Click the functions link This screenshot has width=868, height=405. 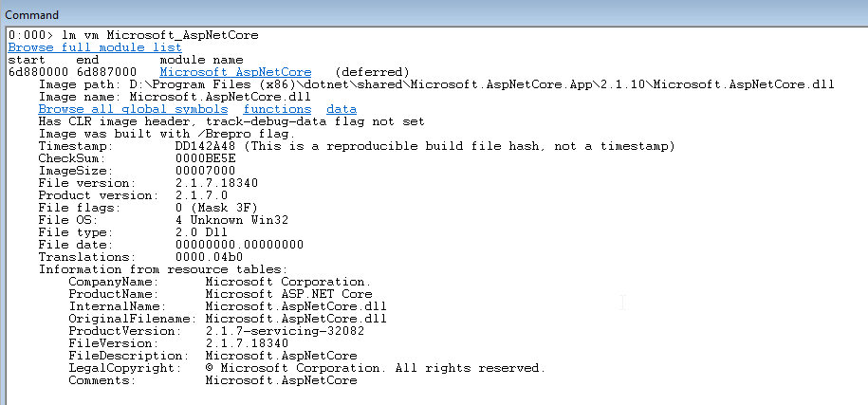pos(277,109)
